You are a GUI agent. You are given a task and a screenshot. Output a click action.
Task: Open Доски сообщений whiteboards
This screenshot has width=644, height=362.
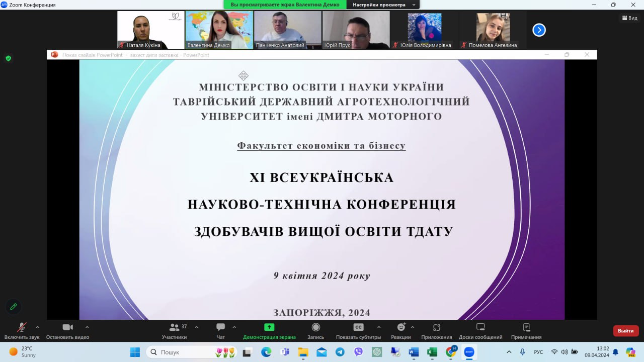click(480, 331)
